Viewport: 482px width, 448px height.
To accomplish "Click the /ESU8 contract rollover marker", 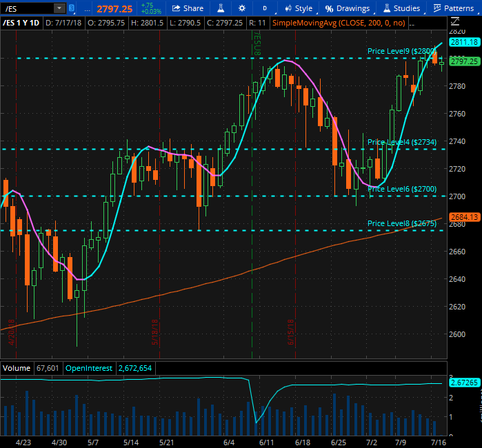I will point(257,45).
